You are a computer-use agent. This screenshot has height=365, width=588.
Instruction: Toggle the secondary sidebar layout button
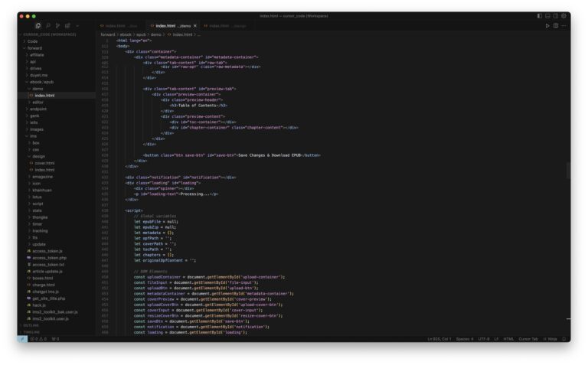click(556, 16)
